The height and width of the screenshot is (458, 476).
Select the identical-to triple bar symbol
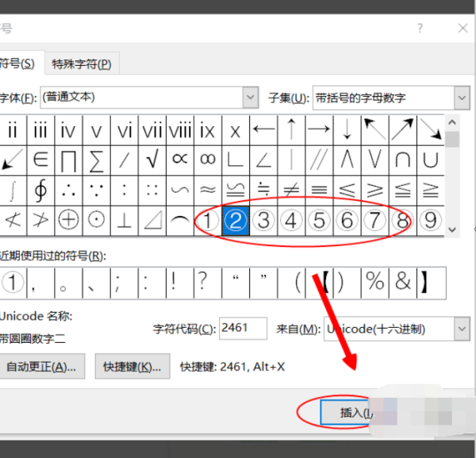click(x=320, y=191)
